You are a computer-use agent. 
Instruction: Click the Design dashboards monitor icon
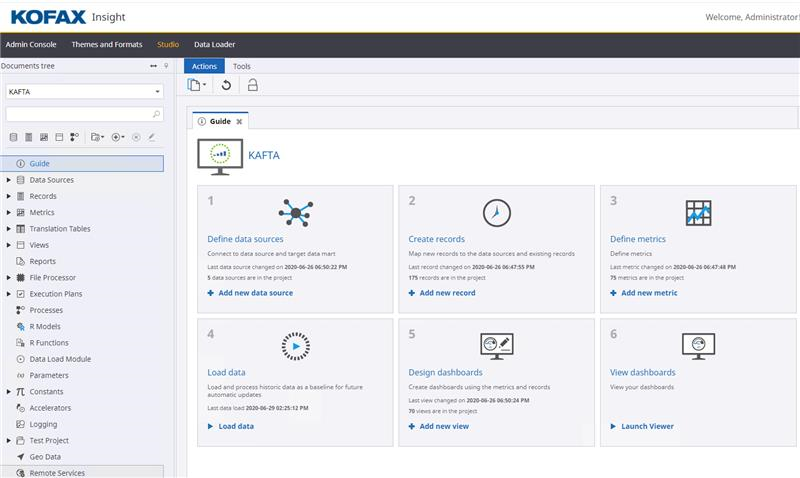496,346
